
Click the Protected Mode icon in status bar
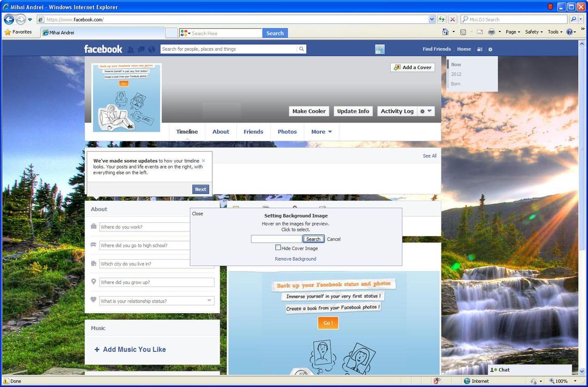(533, 381)
